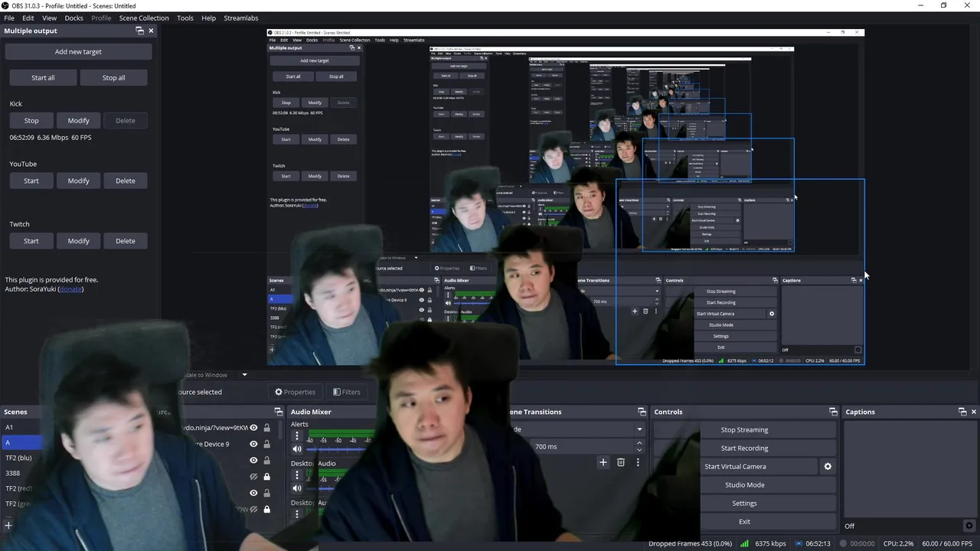The height and width of the screenshot is (551, 980).
Task: Click the streaming status icon in status bar
Action: coord(799,543)
